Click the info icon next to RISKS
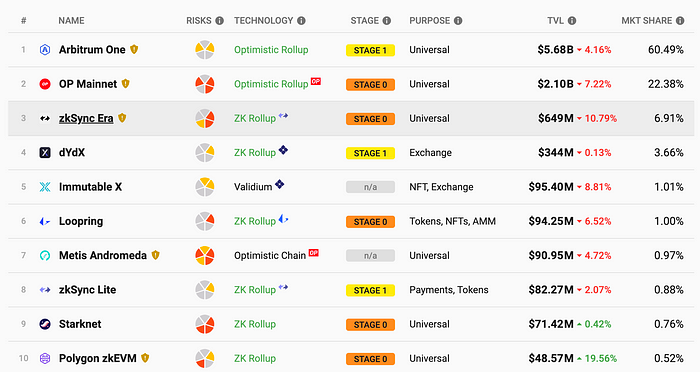700x372 pixels. 219,21
